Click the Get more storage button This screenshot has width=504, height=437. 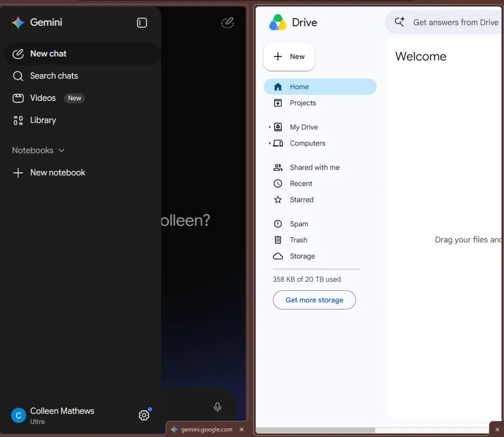click(x=314, y=300)
